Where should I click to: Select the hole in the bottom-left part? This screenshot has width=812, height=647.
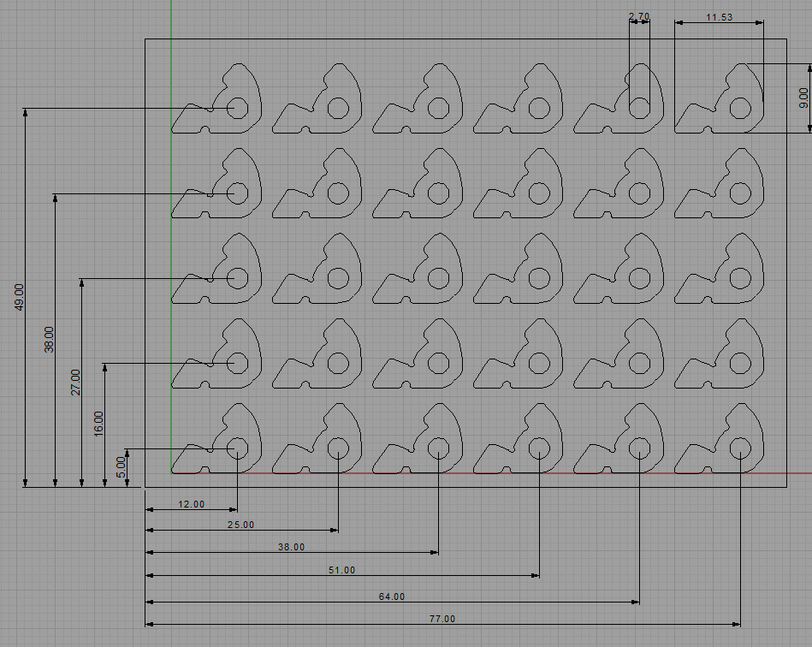pos(237,448)
